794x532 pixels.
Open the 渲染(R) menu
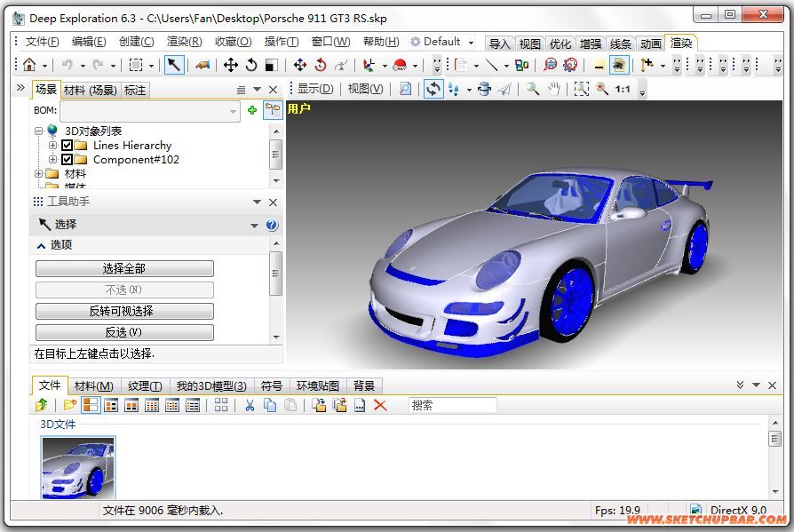tap(185, 42)
